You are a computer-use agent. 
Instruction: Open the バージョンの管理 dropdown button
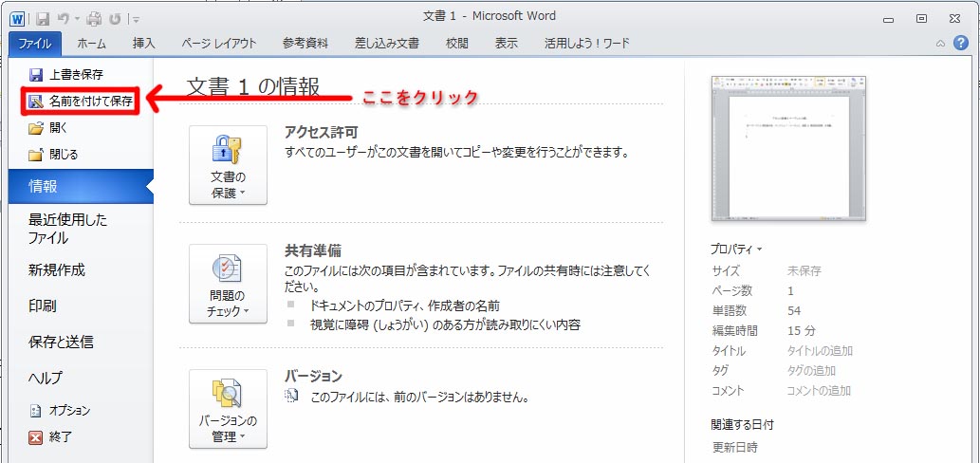pos(228,409)
